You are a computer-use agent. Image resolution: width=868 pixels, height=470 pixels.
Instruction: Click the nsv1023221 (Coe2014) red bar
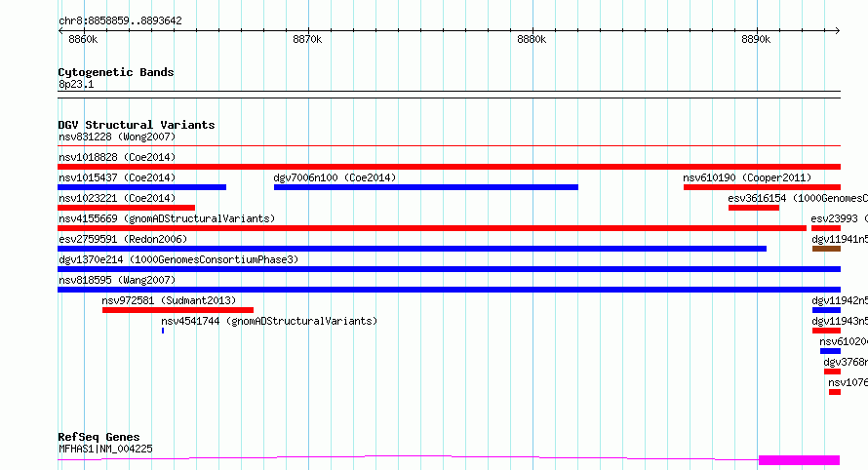[126, 208]
